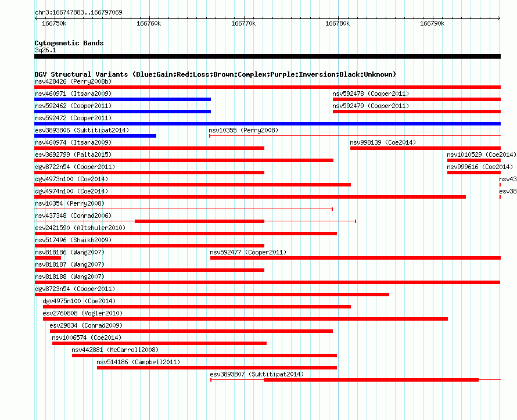This screenshot has height=420, width=517.
Task: Open dgv8723n54 (Cooper2011) variant
Action: click(x=75, y=289)
